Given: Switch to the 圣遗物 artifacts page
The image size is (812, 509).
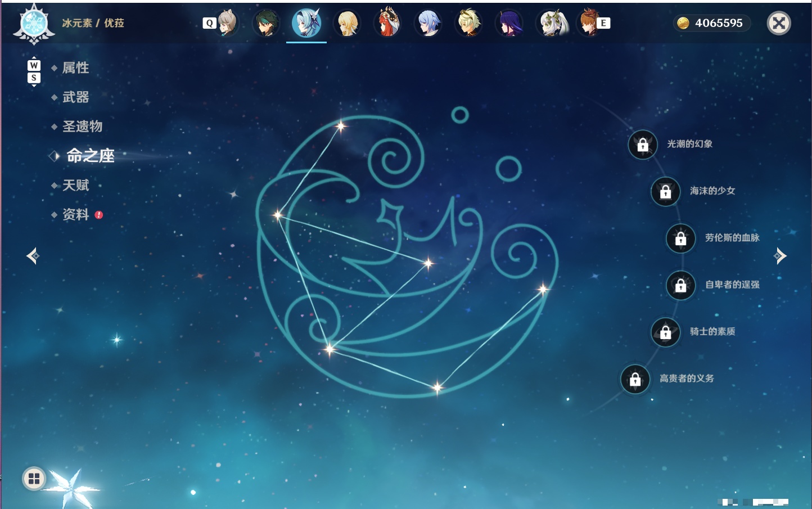Looking at the screenshot, I should tap(82, 127).
